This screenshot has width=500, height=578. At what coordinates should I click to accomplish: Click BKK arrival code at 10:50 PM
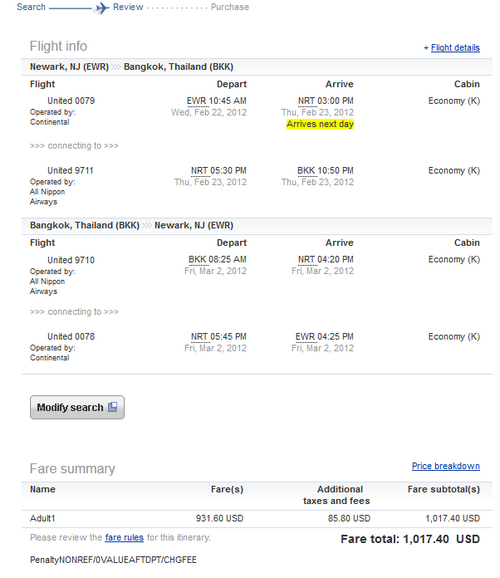[306, 171]
